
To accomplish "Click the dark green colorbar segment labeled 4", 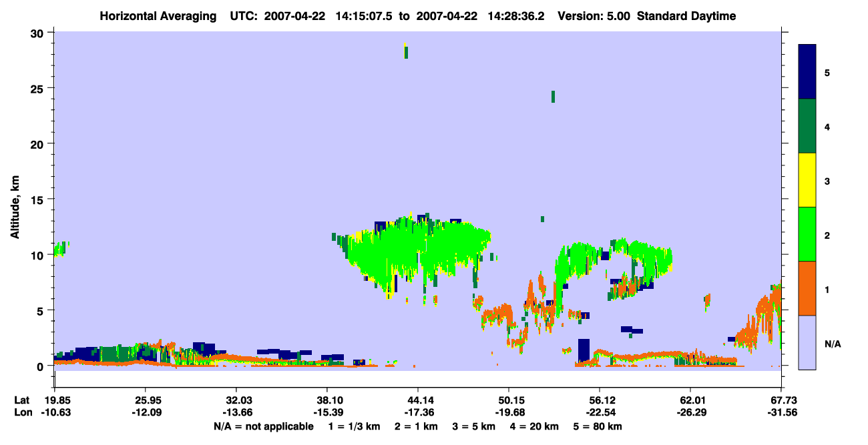I will coord(807,126).
